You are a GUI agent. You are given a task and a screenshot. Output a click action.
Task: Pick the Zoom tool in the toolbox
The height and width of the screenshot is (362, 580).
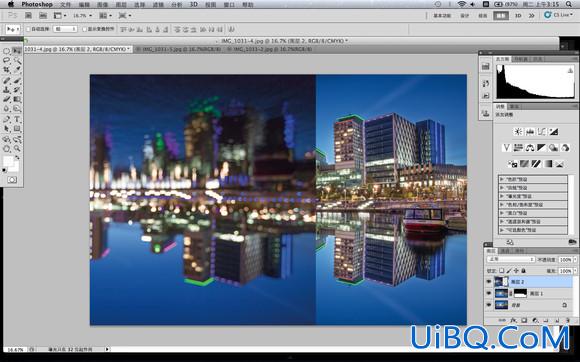pos(17,149)
